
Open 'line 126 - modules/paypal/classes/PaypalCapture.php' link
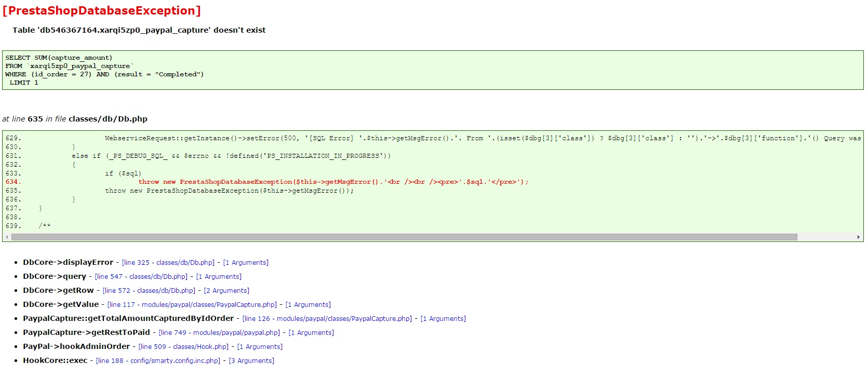click(327, 319)
